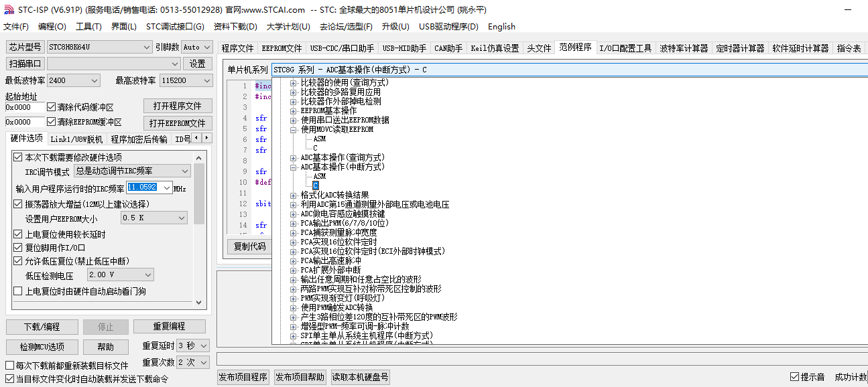Screen dimensions: 868x387
Task: Expand the PCA输出高速脉冲 tree node
Action: pyautogui.click(x=294, y=261)
